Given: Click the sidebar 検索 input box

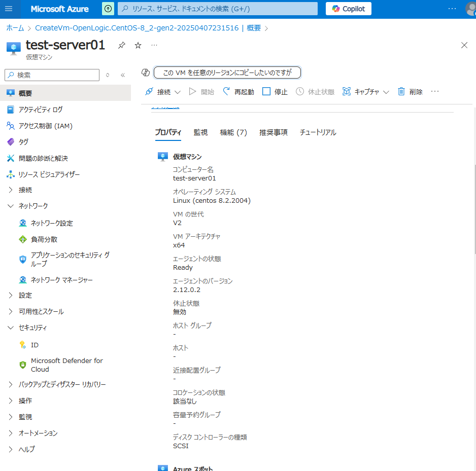Looking at the screenshot, I should tap(52, 75).
